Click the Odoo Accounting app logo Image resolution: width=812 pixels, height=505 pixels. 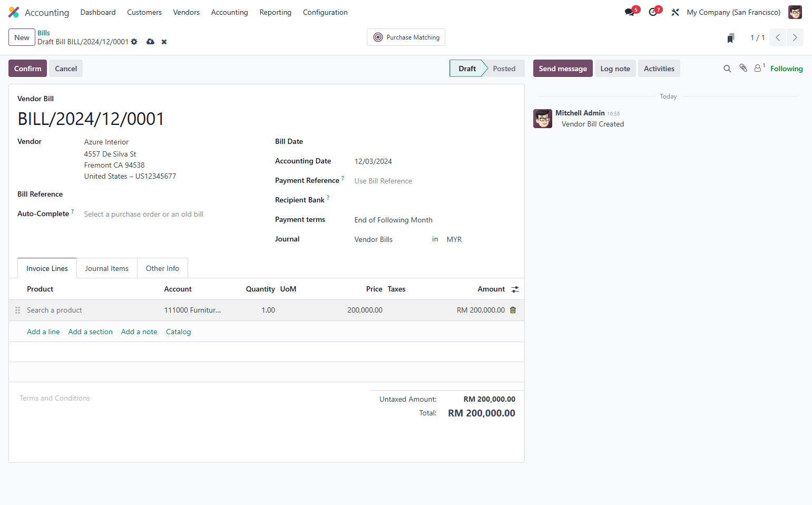click(14, 12)
